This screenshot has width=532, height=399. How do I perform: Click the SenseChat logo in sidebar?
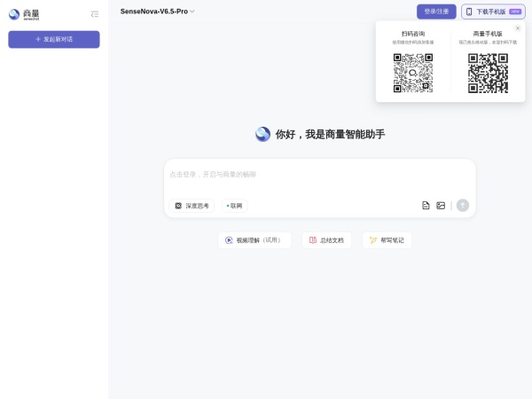[x=25, y=14]
